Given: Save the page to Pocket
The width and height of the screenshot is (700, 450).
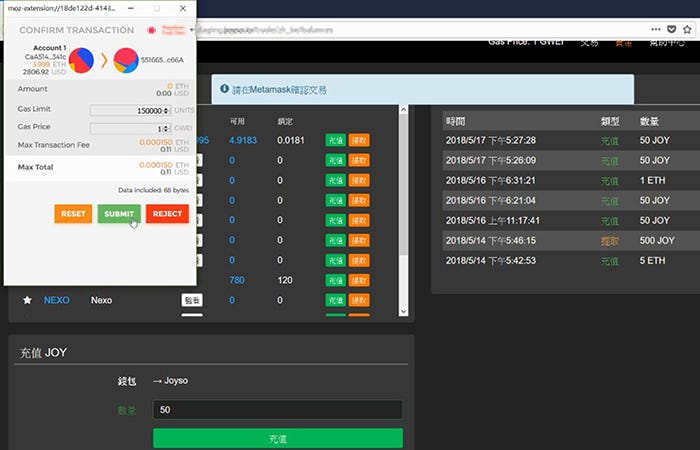Looking at the screenshot, I should [671, 29].
